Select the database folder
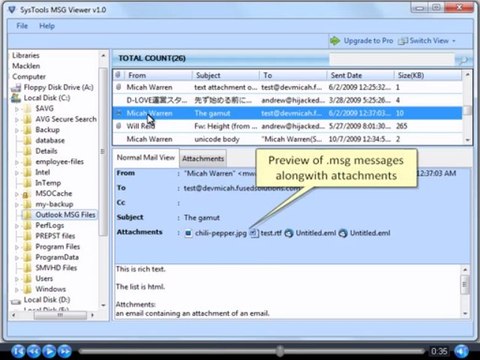Image resolution: width=480 pixels, height=360 pixels. (x=50, y=141)
